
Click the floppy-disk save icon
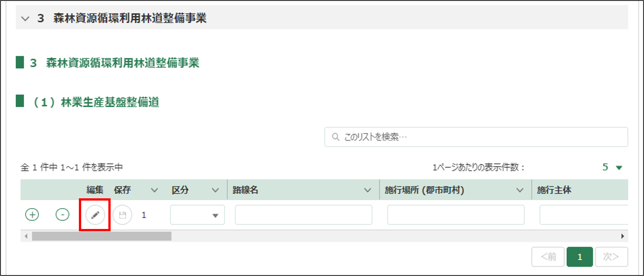122,215
